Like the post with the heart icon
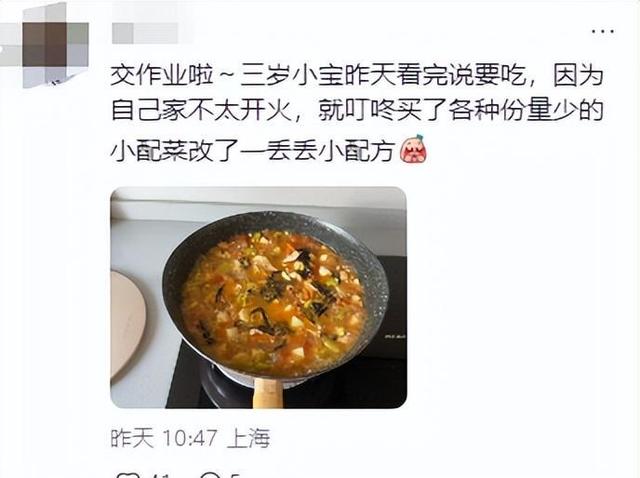Image resolution: width=640 pixels, height=478 pixels. 126,476
